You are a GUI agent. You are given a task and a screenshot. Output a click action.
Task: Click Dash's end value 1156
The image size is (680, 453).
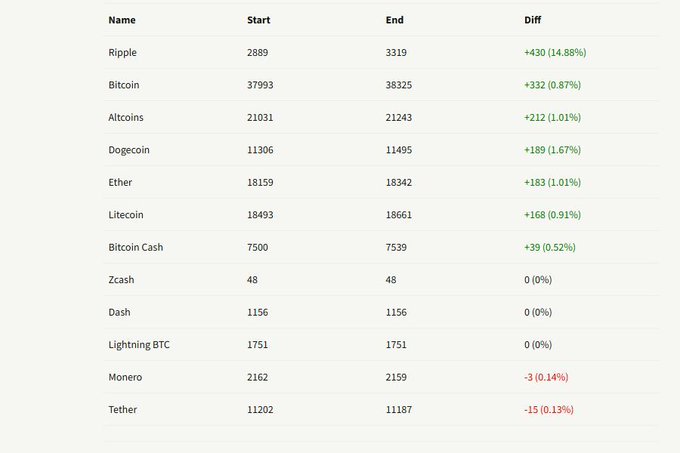coord(397,312)
